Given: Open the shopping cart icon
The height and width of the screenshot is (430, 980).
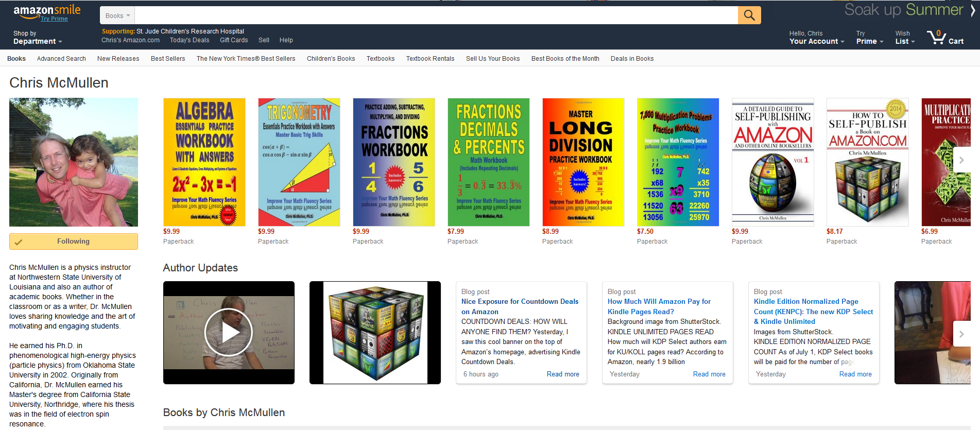Looking at the screenshot, I should tap(944, 38).
